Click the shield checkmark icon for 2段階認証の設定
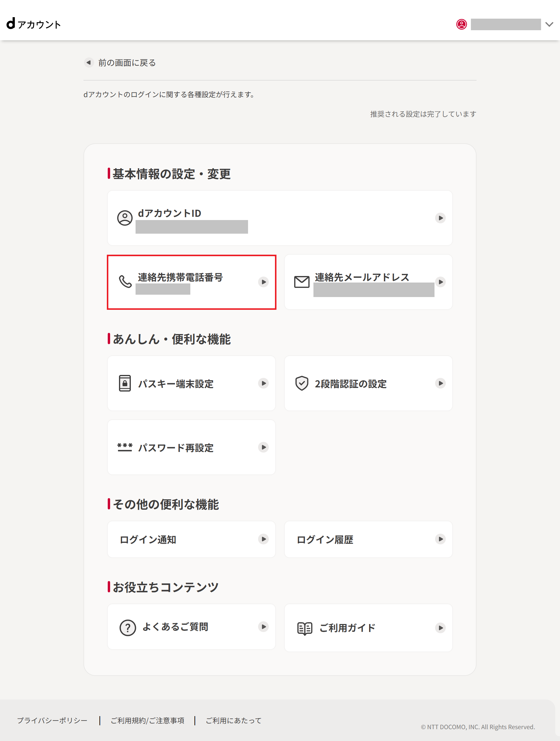The image size is (560, 741). pyautogui.click(x=302, y=383)
